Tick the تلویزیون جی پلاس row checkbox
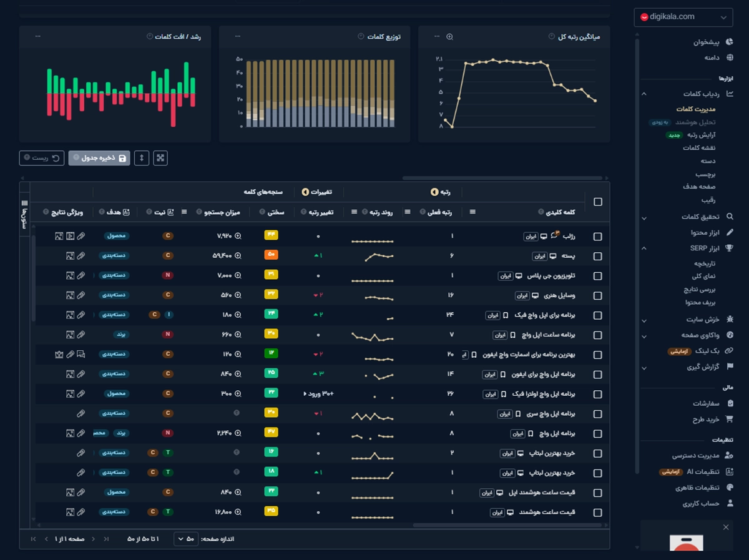 598,276
